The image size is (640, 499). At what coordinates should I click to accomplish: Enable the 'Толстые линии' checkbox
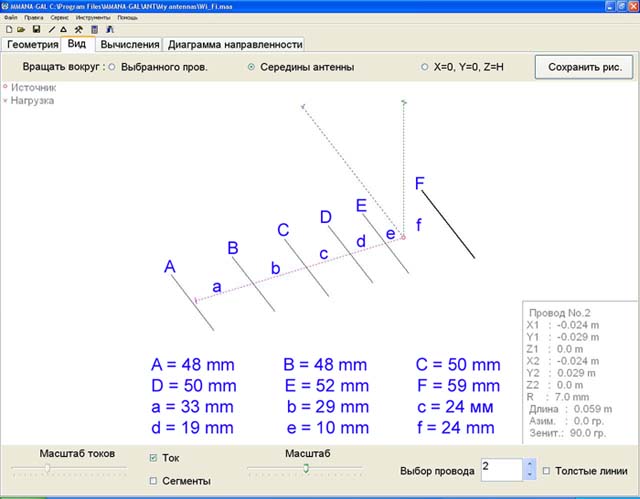click(x=546, y=471)
